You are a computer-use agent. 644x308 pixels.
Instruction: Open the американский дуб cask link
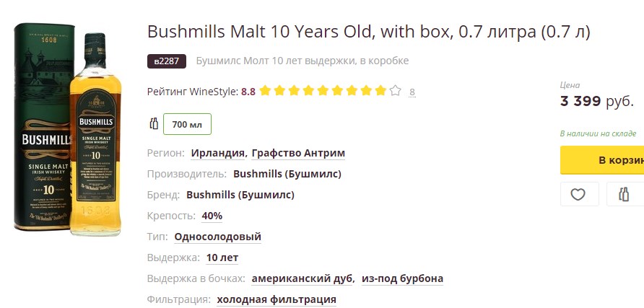303,279
